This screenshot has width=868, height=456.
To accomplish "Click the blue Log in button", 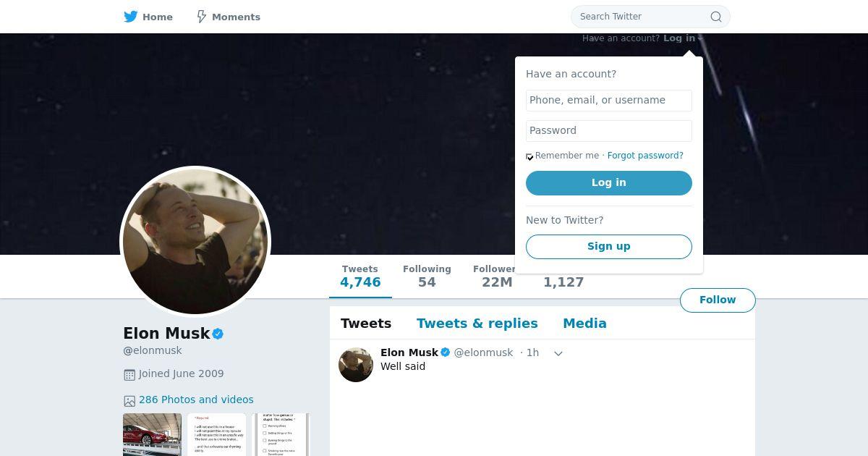I will (x=609, y=183).
